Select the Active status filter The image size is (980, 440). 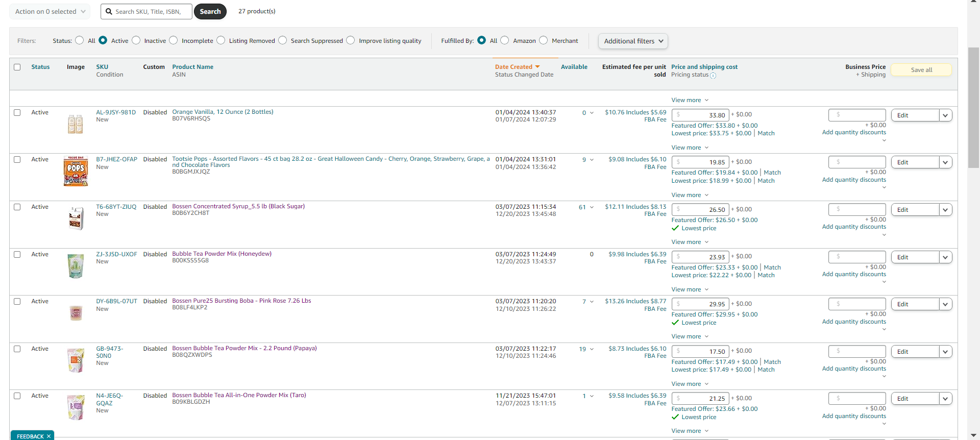tap(103, 40)
